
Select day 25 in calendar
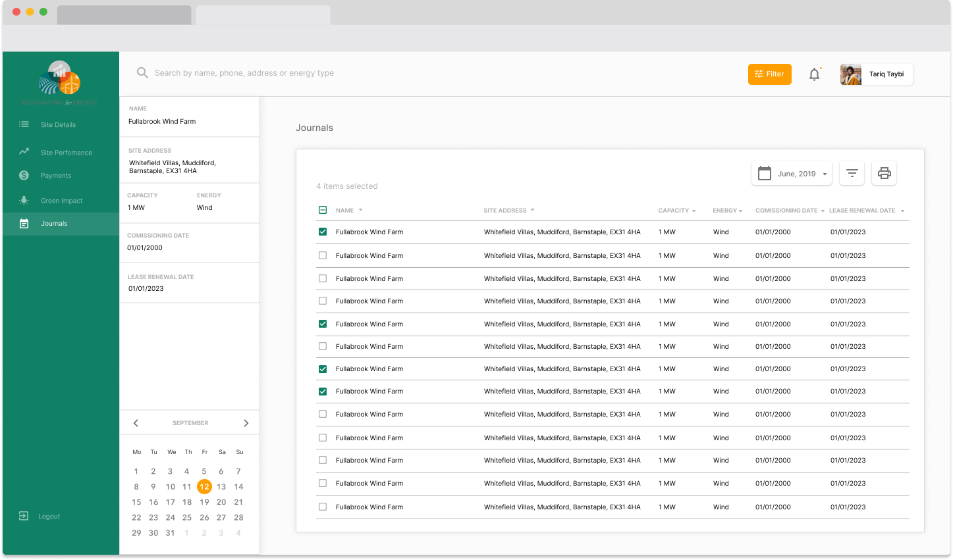click(187, 517)
